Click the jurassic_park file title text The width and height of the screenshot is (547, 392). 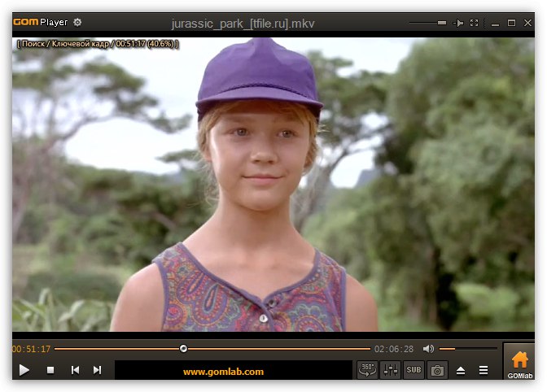243,24
